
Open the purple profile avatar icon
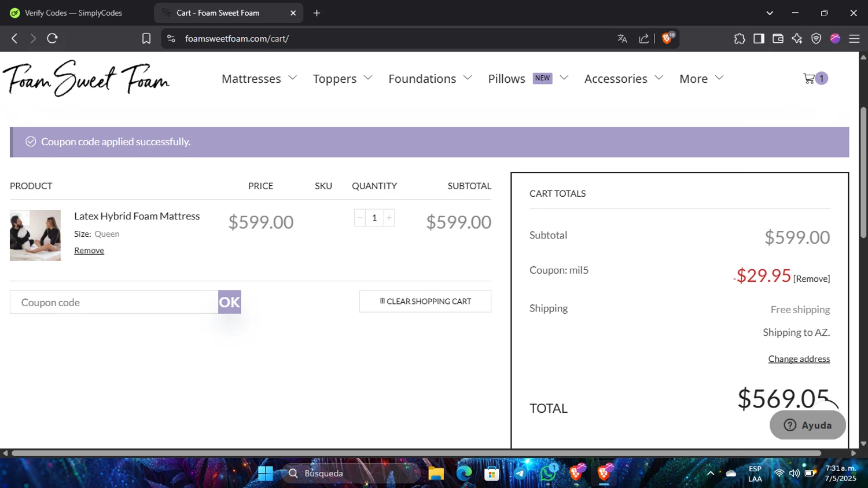[835, 39]
